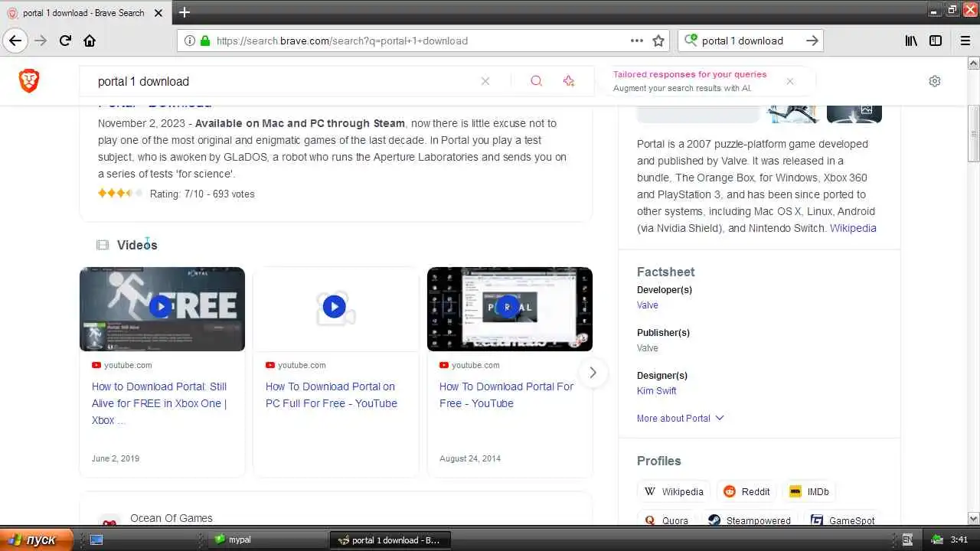Open How To Download Portal on PC Full link
Image resolution: width=980 pixels, height=551 pixels.
332,395
